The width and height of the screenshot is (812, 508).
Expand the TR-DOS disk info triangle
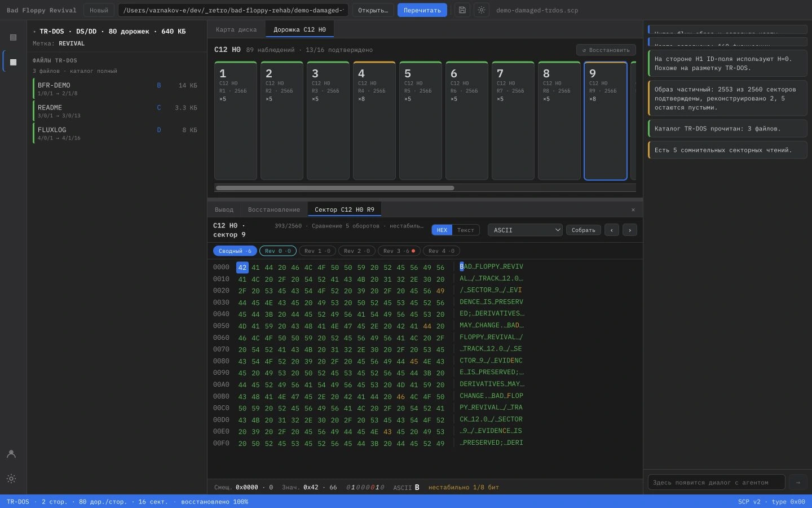pos(34,32)
